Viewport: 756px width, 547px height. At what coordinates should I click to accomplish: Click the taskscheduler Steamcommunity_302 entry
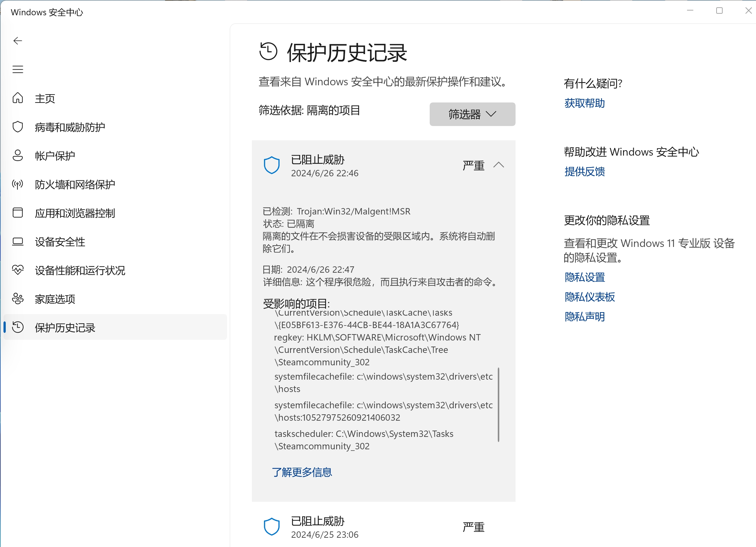(364, 440)
